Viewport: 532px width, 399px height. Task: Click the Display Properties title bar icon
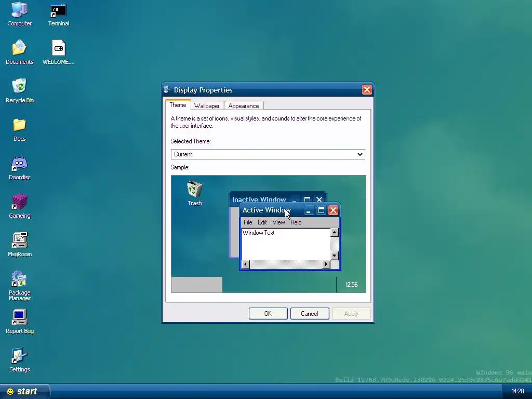point(167,89)
